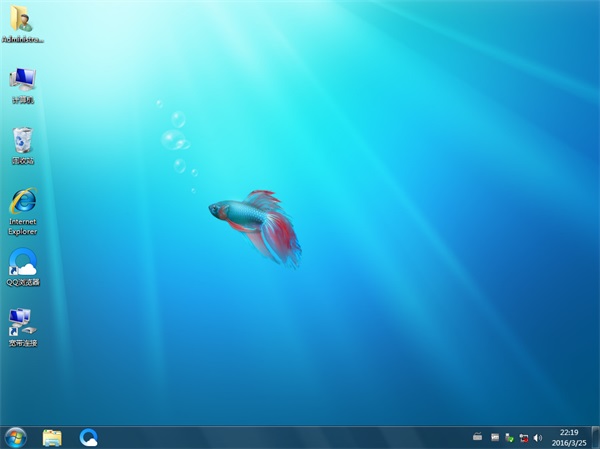The image size is (600, 449).
Task: Launch QQ Browser from the taskbar
Action: [x=89, y=437]
